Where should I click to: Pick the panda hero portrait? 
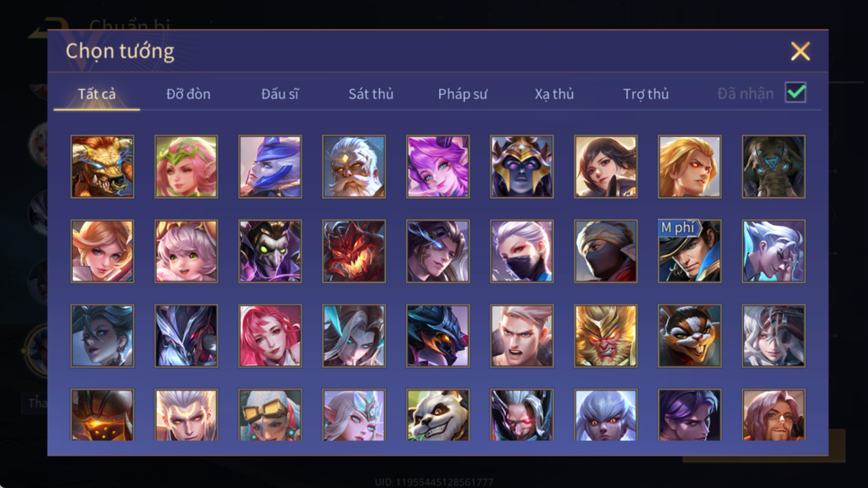(438, 415)
